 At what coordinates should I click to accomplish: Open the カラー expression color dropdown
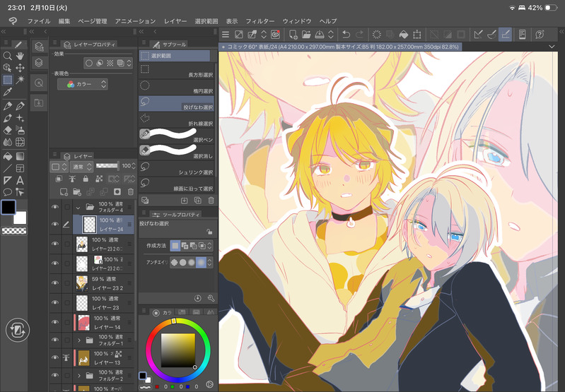coord(83,84)
